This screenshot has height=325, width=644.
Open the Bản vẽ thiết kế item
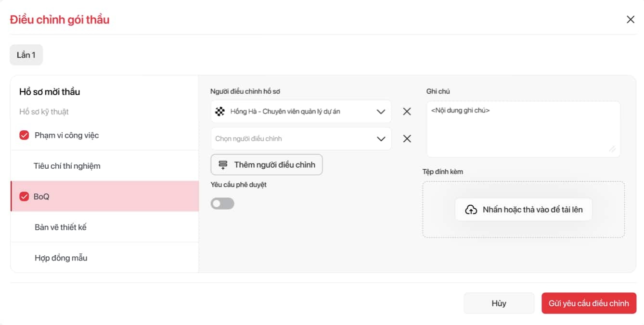pos(61,227)
